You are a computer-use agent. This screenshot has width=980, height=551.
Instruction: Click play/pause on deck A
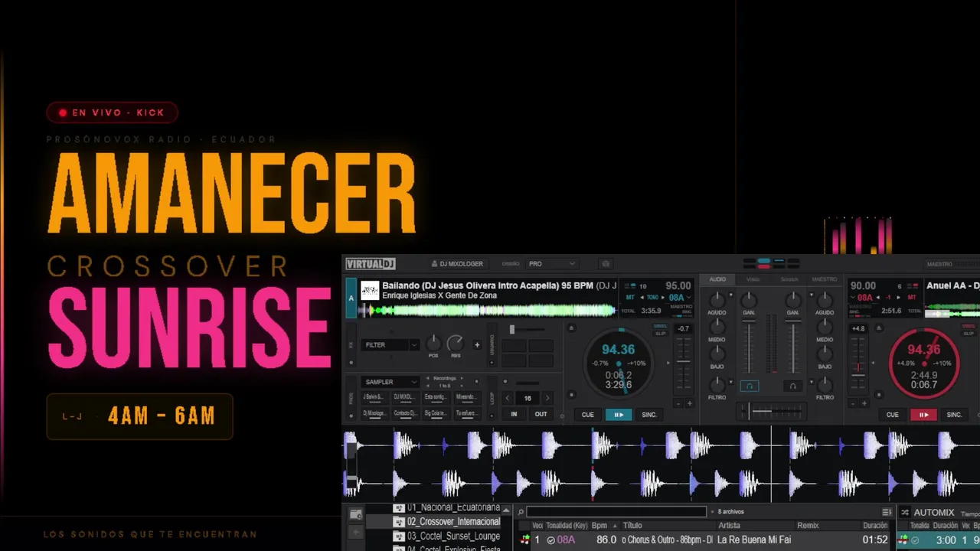point(618,415)
